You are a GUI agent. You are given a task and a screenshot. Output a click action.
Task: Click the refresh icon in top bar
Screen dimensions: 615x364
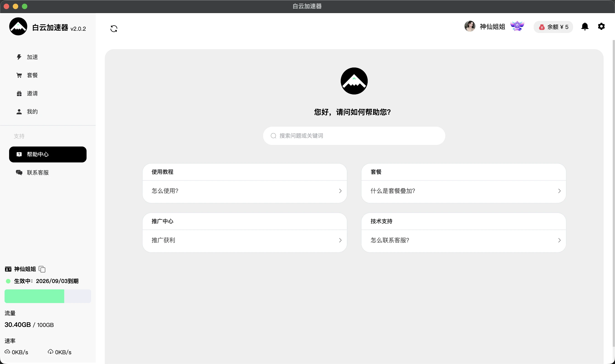pos(114,28)
